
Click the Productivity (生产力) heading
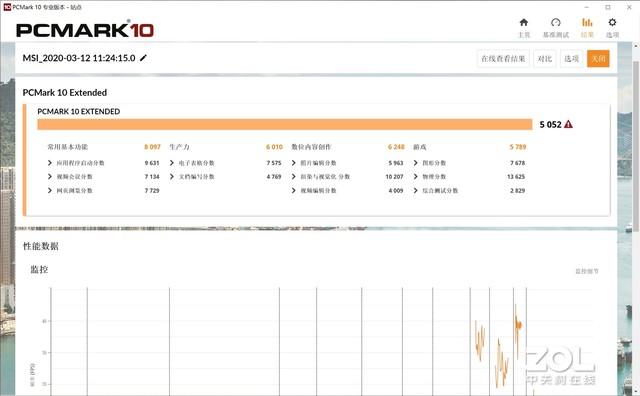pyautogui.click(x=180, y=147)
